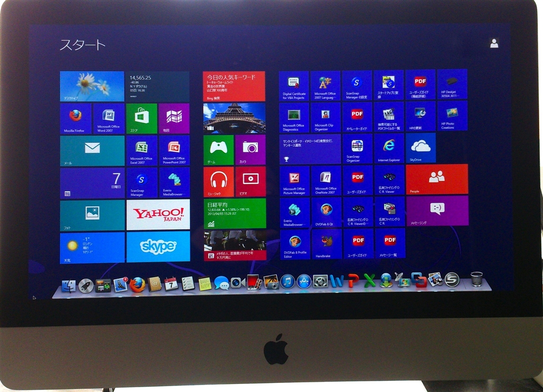The image size is (543, 392).
Task: Open the HP Photo Creations tile
Action: pyautogui.click(x=452, y=116)
